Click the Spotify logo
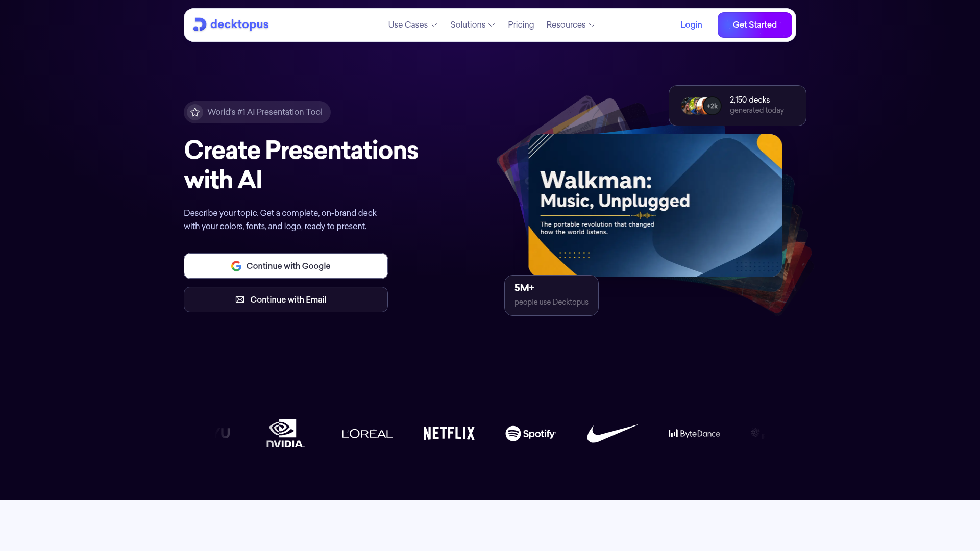The height and width of the screenshot is (551, 980). click(531, 434)
